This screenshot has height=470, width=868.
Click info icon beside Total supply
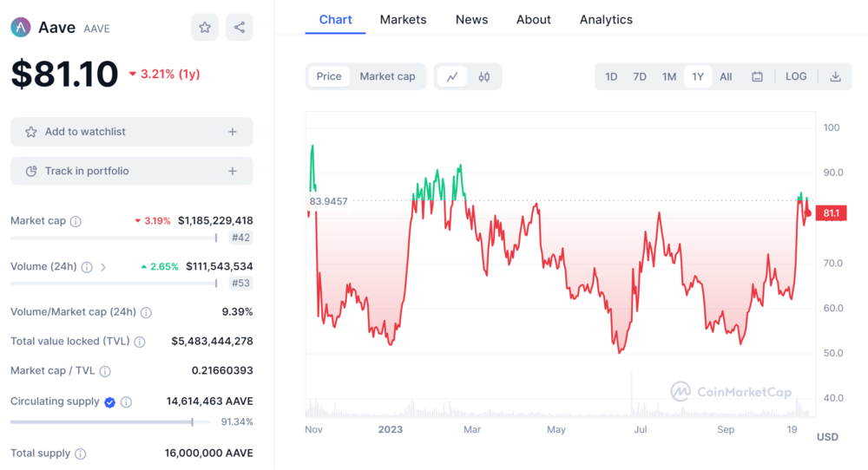(x=81, y=454)
